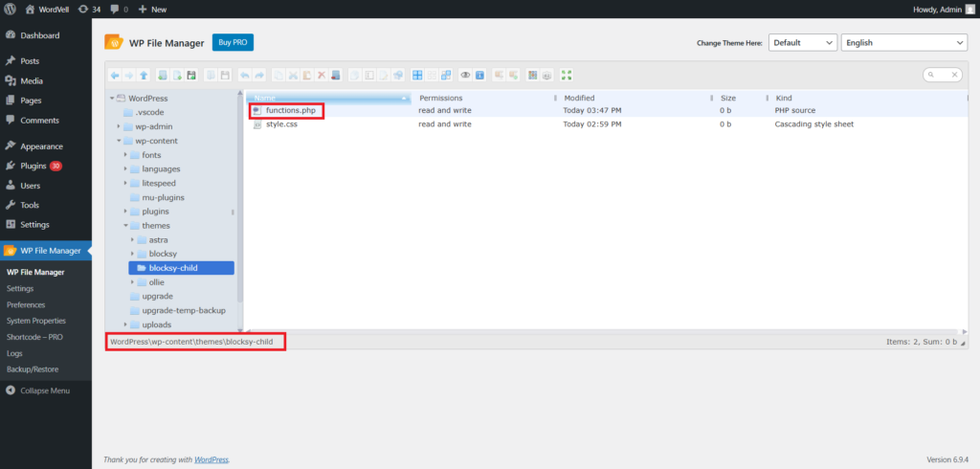Create a new folder via toolbar
This screenshot has width=980, height=469.
(163, 75)
